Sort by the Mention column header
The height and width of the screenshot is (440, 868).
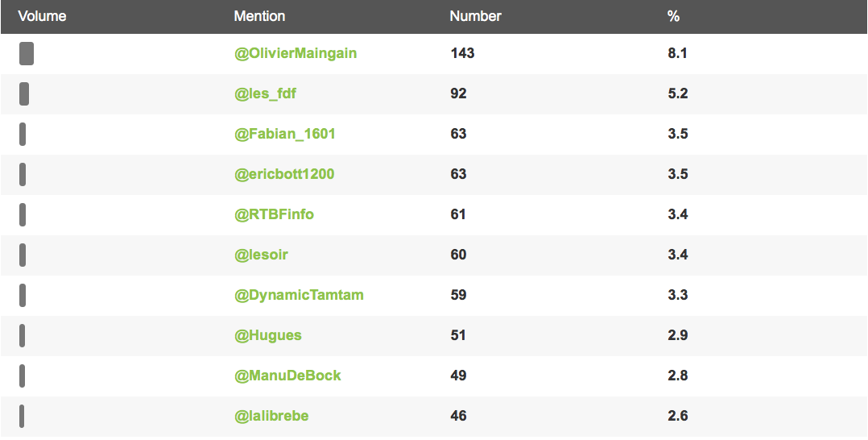[259, 17]
